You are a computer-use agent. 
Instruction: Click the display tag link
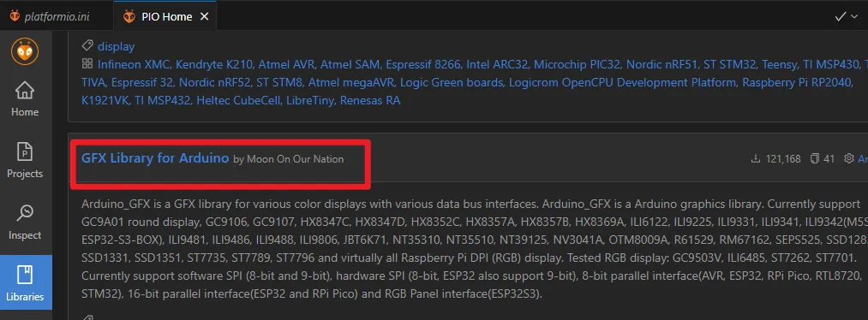pyautogui.click(x=117, y=46)
